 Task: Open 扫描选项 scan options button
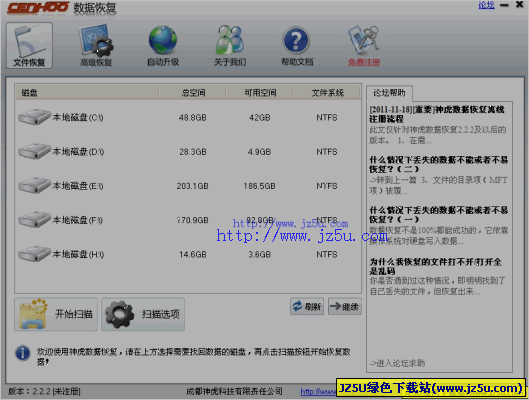coord(143,314)
